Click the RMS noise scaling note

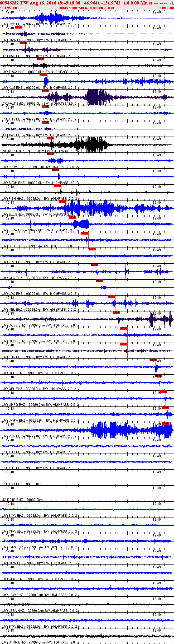pos(87,8)
